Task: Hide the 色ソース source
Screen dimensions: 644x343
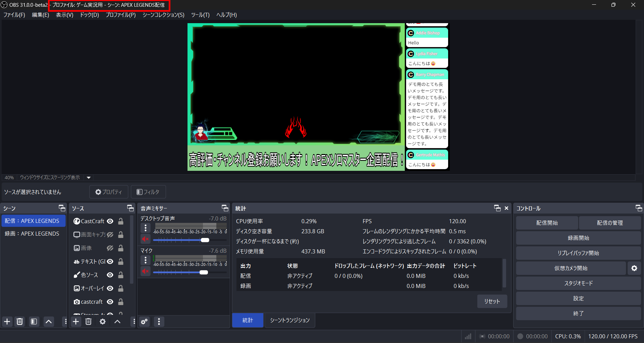Action: click(110, 275)
